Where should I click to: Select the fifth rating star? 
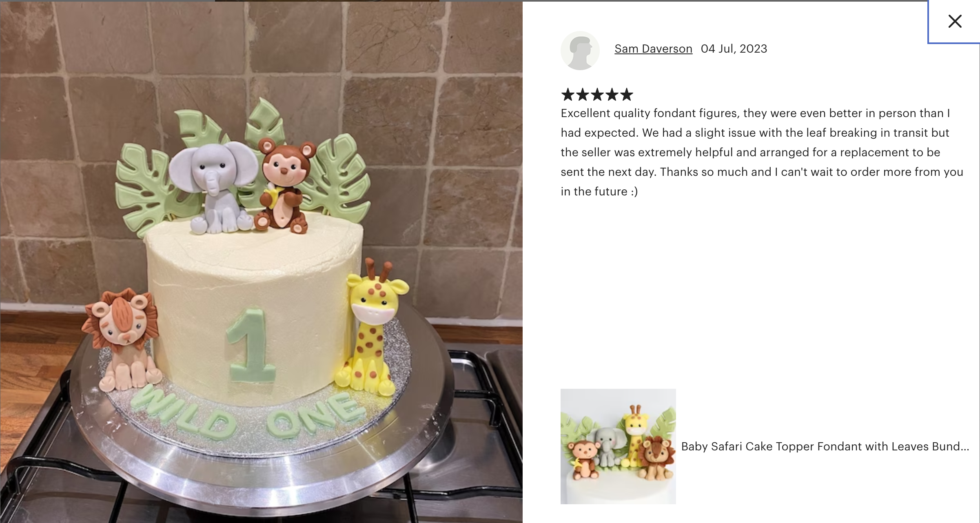click(x=627, y=95)
